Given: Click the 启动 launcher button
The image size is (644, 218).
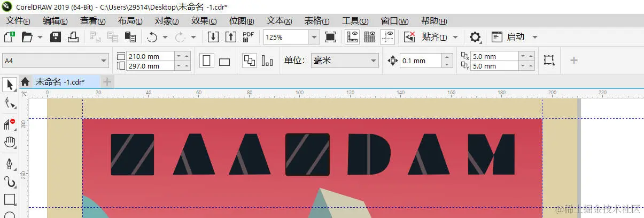Looking at the screenshot, I should click(508, 37).
